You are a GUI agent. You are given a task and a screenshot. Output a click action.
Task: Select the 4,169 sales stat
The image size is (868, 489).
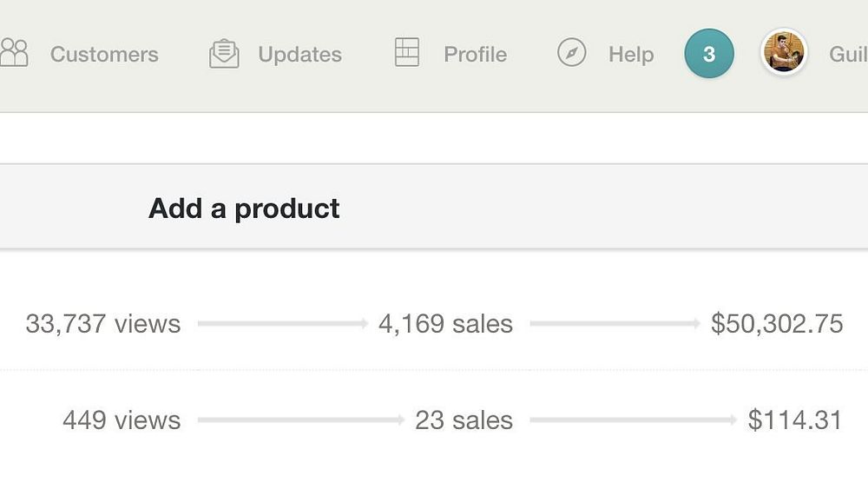pos(445,324)
